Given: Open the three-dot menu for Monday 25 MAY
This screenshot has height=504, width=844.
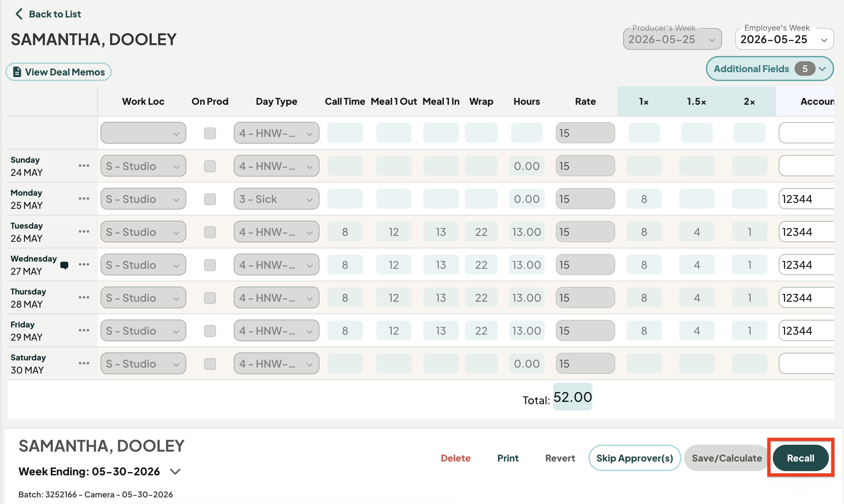Looking at the screenshot, I should [84, 199].
